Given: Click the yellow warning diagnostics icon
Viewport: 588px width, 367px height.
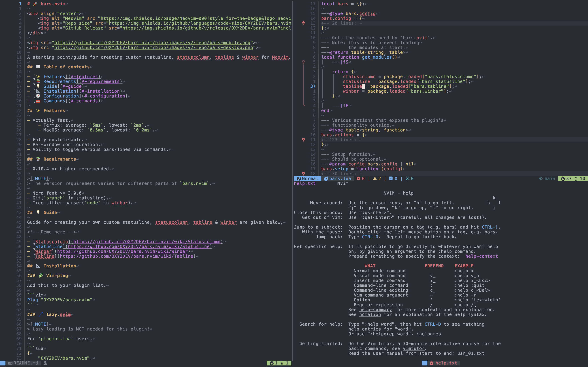Looking at the screenshot, I should (x=375, y=179).
